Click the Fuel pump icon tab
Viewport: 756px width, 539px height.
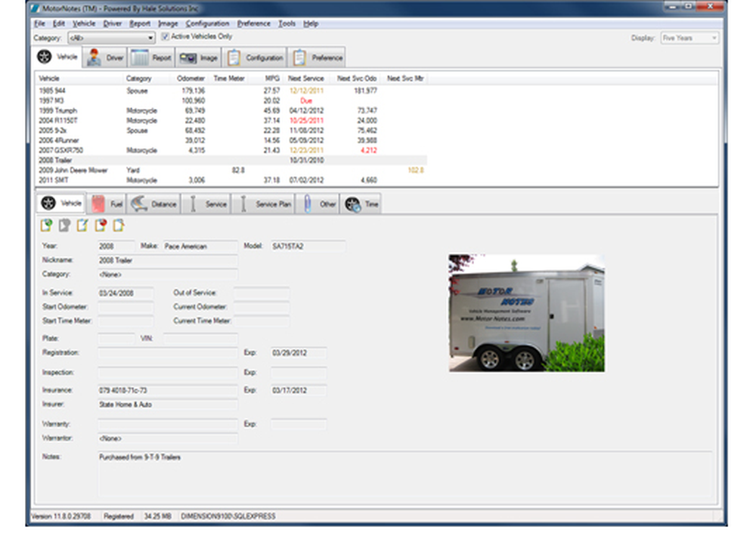point(99,204)
